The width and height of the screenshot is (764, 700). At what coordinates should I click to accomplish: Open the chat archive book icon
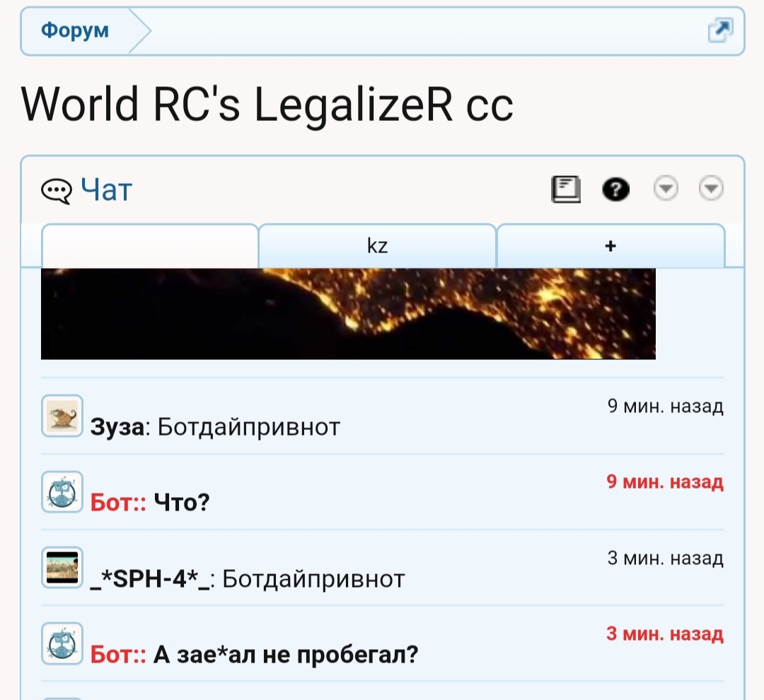[x=566, y=189]
